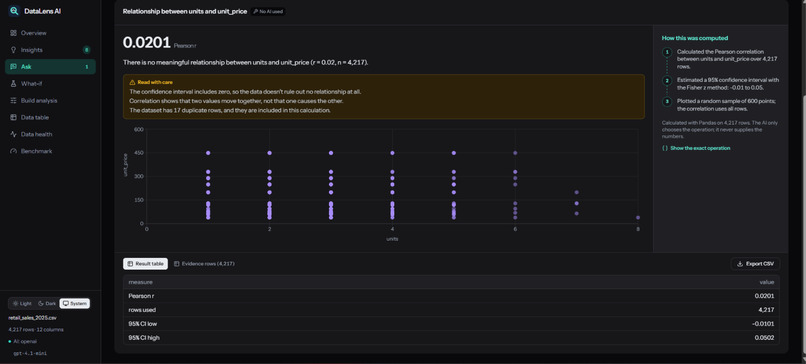
Task: Open the Data table page
Action: 50,117
